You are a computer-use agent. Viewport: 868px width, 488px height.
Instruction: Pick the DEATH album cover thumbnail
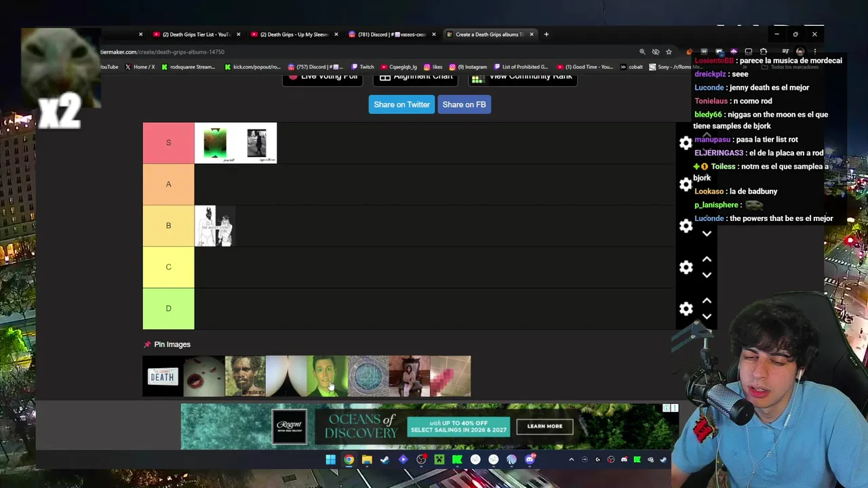point(163,376)
